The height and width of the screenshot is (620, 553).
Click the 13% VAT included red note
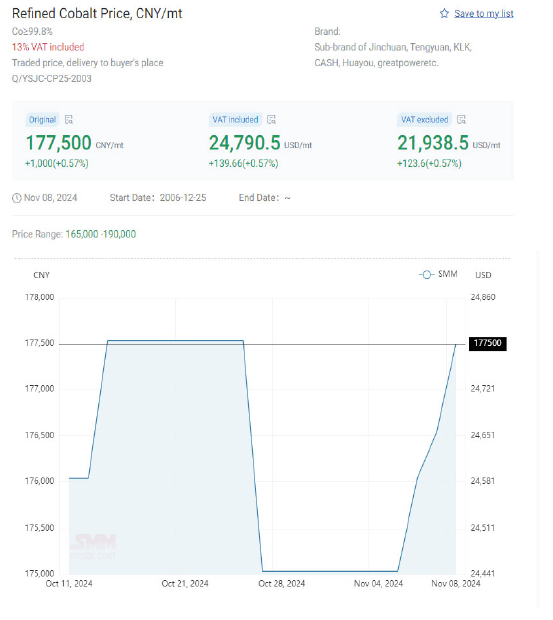(48, 47)
